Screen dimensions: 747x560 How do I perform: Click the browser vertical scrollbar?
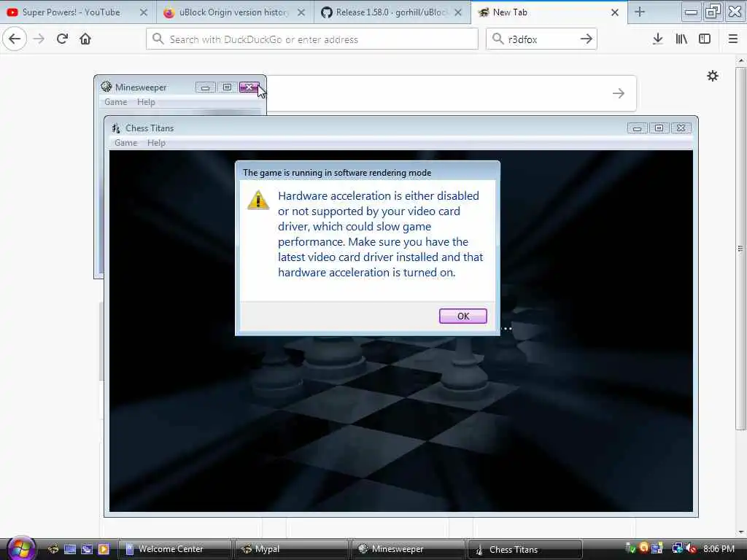(740, 248)
